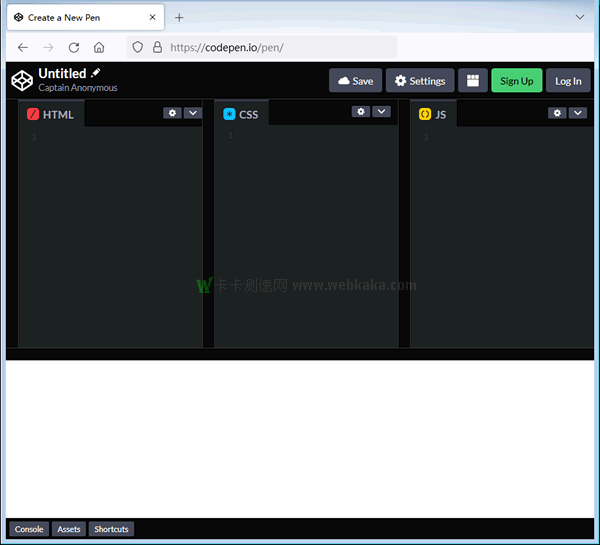Screen dimensions: 600x545
Task: Reload the page with browser refresh icon
Action: [x=74, y=47]
